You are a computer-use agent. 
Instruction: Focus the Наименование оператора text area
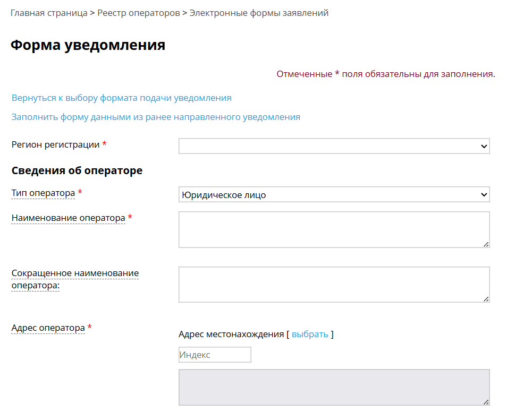[x=334, y=229]
